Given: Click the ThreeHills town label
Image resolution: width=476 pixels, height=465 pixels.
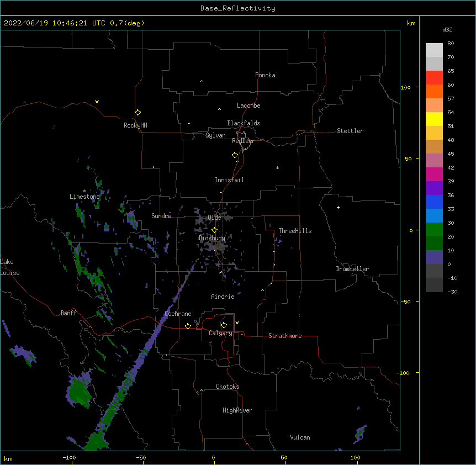Looking at the screenshot, I should (x=295, y=231).
